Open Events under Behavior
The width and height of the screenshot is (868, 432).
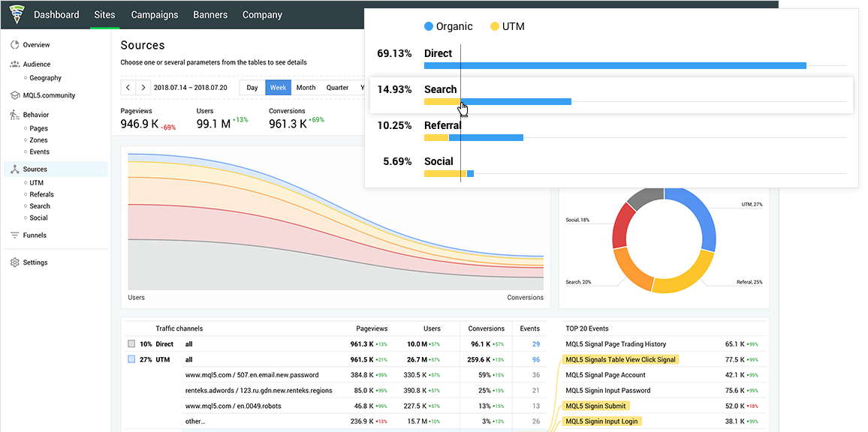(x=39, y=151)
